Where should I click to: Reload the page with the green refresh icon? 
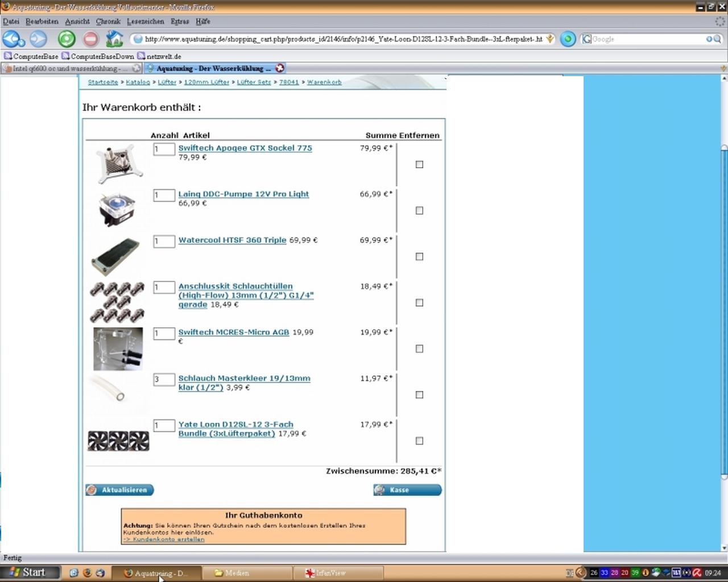click(x=67, y=39)
